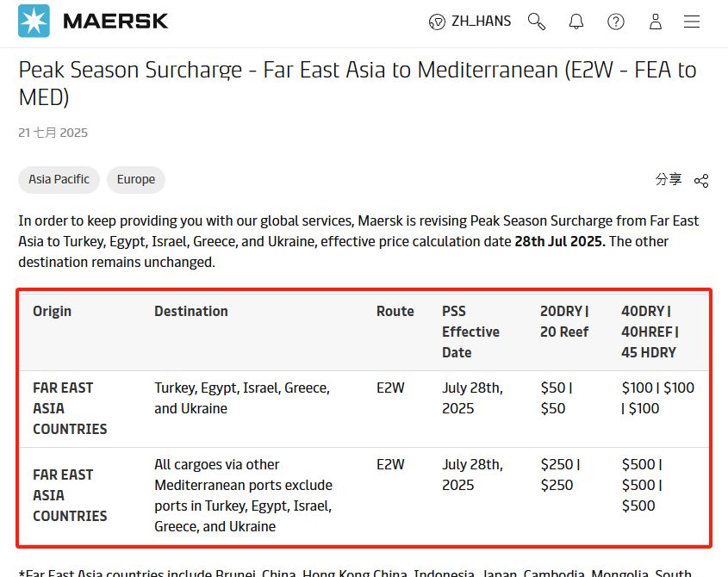The width and height of the screenshot is (728, 577).
Task: Click E2W route in Turkey row
Action: tap(390, 388)
